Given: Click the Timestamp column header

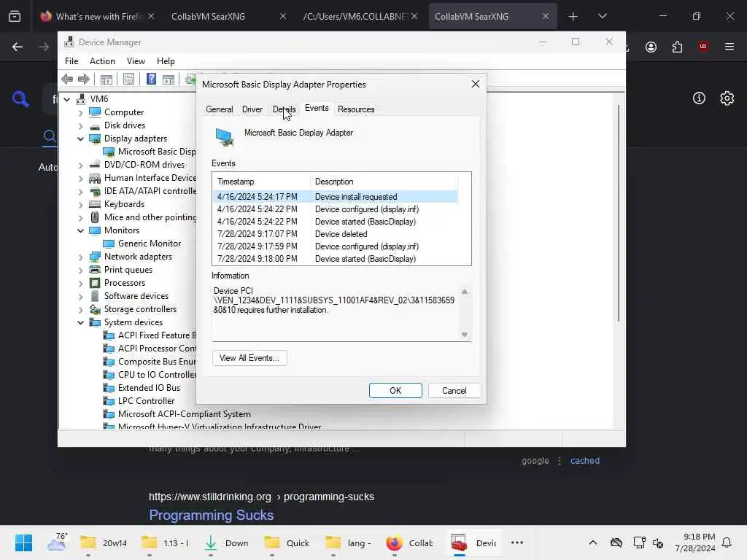Looking at the screenshot, I should click(x=262, y=182).
